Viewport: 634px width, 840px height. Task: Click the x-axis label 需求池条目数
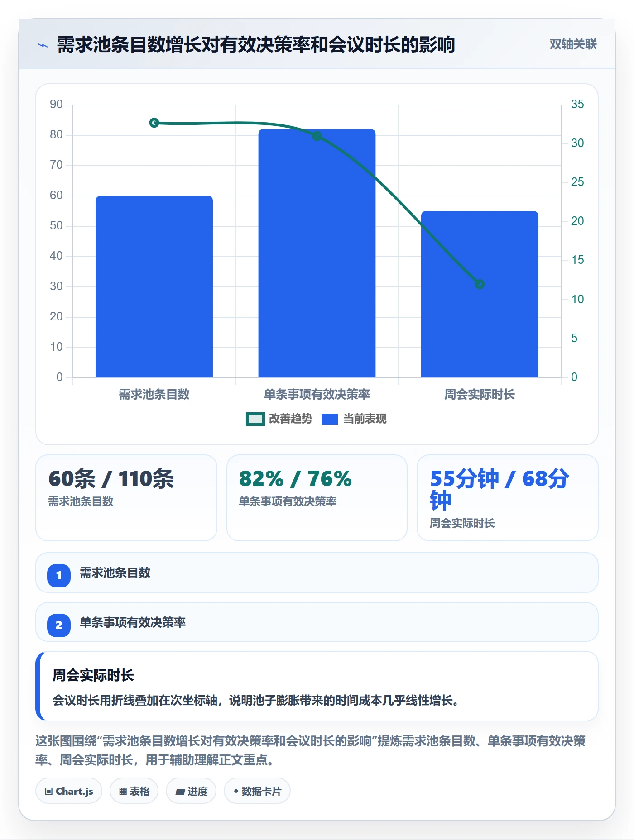(154, 395)
